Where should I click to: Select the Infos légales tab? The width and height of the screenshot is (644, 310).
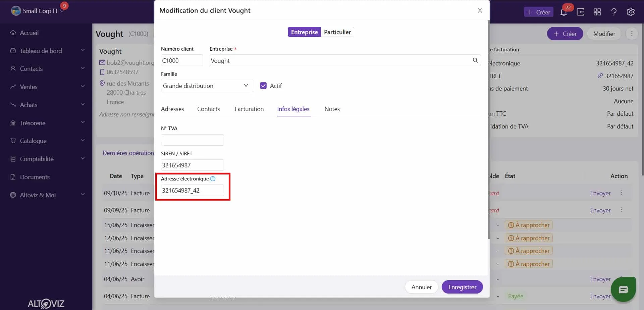[293, 109]
